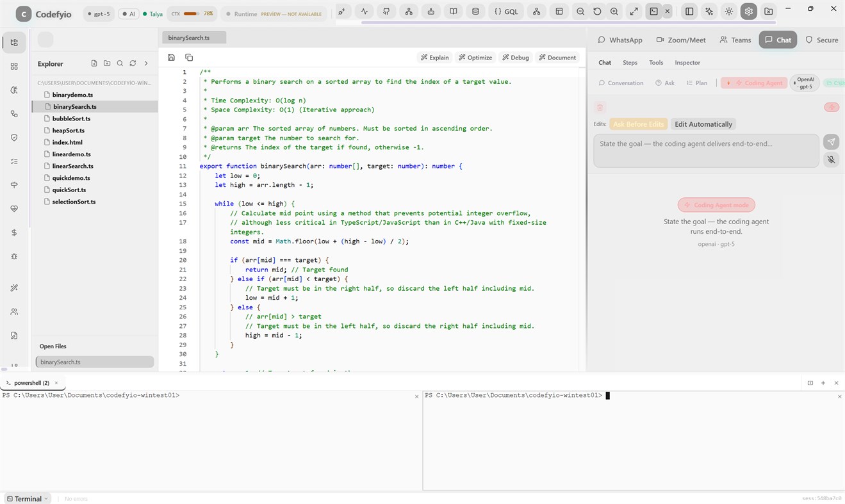The width and height of the screenshot is (845, 504).
Task: Clear chat with the trash icon
Action: click(600, 108)
